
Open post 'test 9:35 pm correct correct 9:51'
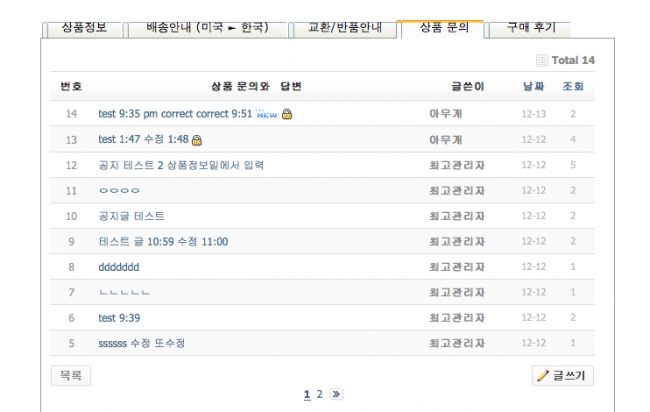point(175,114)
